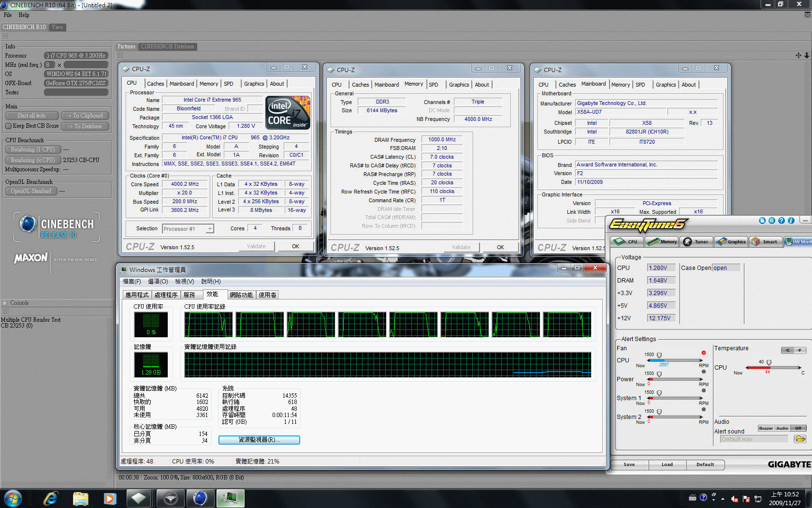Open the CPU tab in EasyTune6

(627, 241)
